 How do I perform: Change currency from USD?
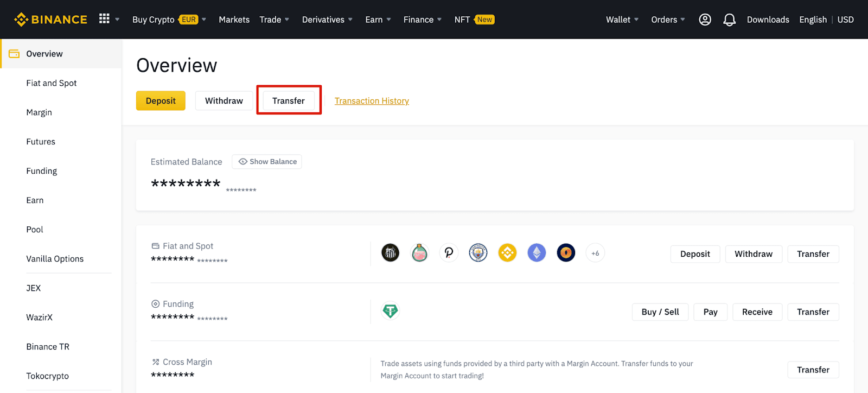[x=845, y=20]
